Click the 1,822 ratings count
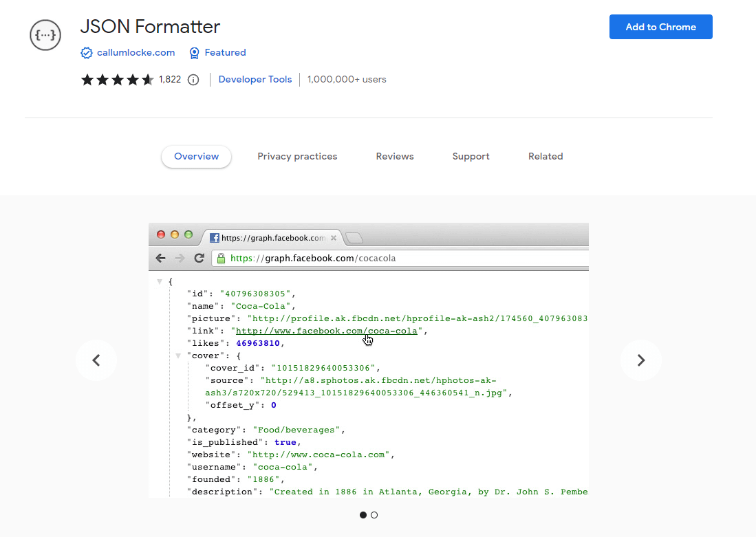 [170, 80]
